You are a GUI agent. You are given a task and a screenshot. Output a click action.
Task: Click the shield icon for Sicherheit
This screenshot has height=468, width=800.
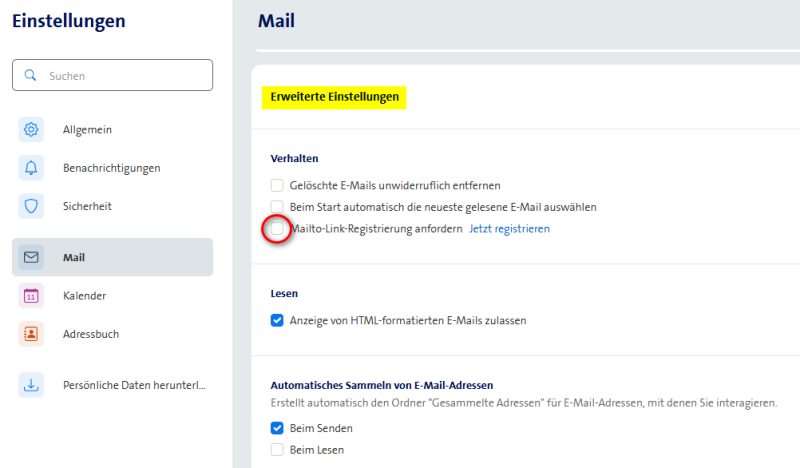pyautogui.click(x=31, y=206)
